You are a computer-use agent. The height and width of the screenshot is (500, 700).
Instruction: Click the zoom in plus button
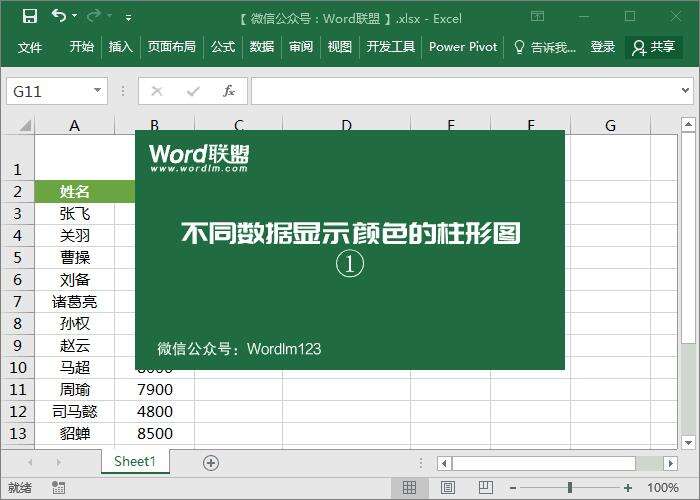[628, 488]
